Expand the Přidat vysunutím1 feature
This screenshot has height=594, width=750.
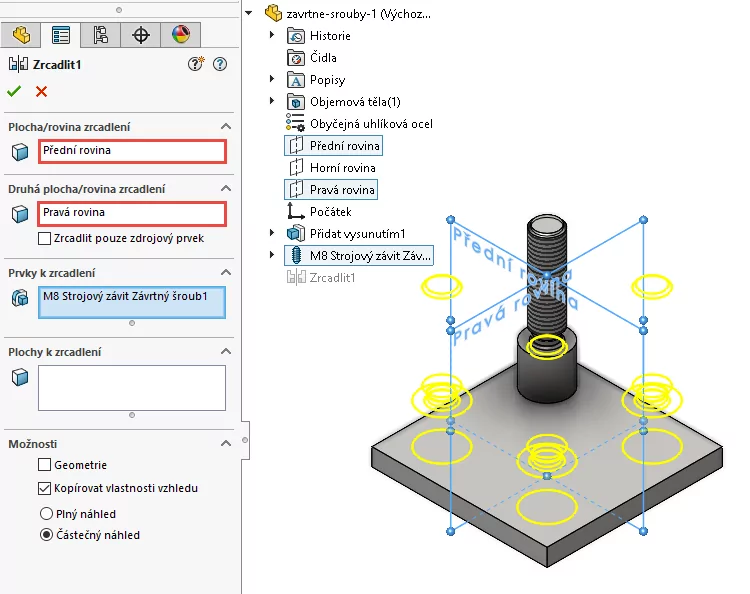point(272,232)
